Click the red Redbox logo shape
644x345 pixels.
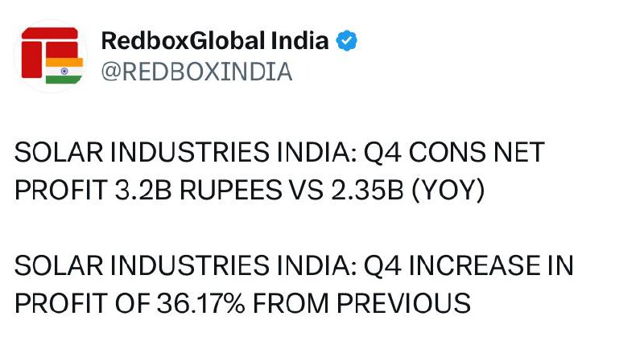(x=49, y=51)
